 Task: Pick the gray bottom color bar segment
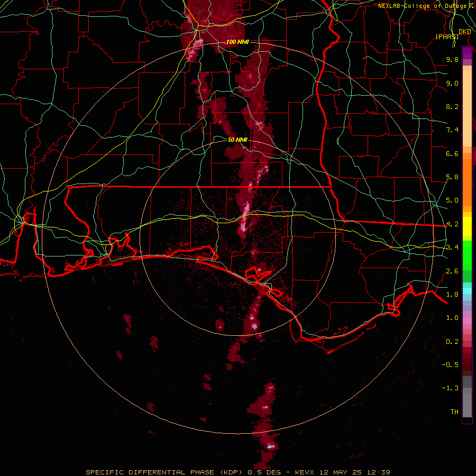(467, 405)
